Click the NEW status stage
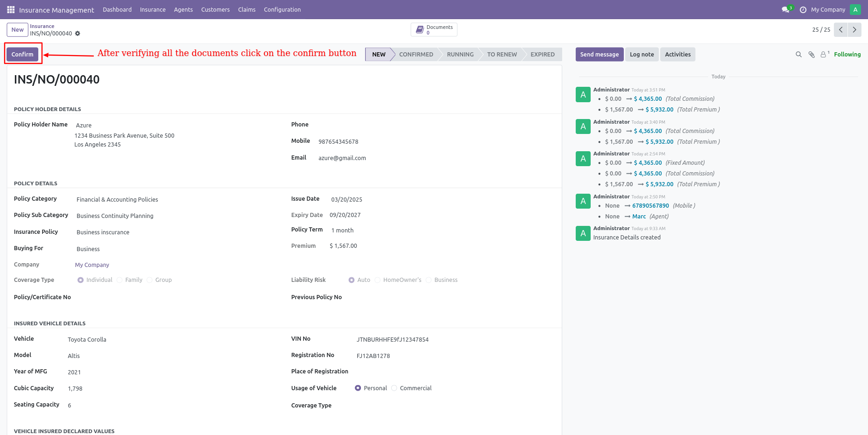The height and width of the screenshot is (435, 868). (379, 55)
